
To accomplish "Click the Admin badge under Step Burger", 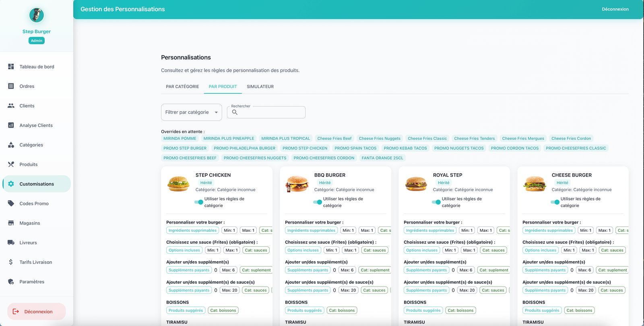I will [x=37, y=41].
